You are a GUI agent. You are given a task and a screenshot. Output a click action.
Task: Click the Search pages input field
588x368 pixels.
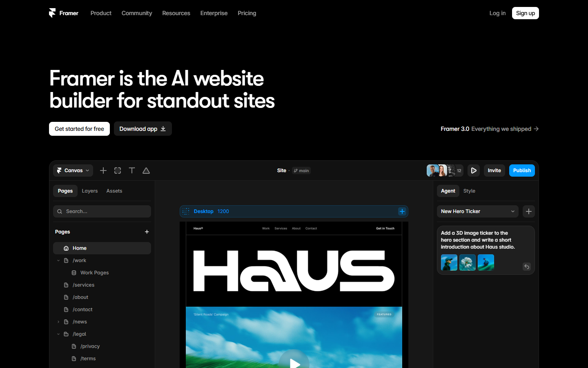coord(102,211)
